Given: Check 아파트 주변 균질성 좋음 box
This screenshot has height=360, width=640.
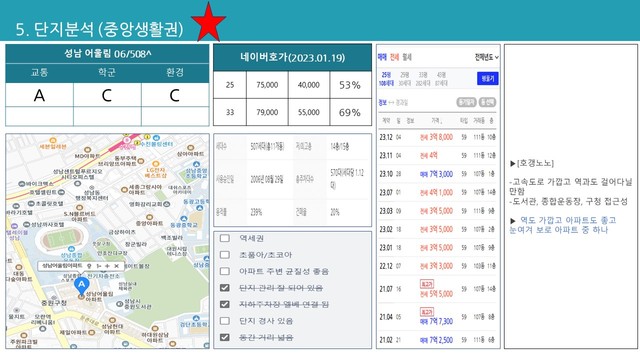Looking at the screenshot, I should [x=224, y=271].
